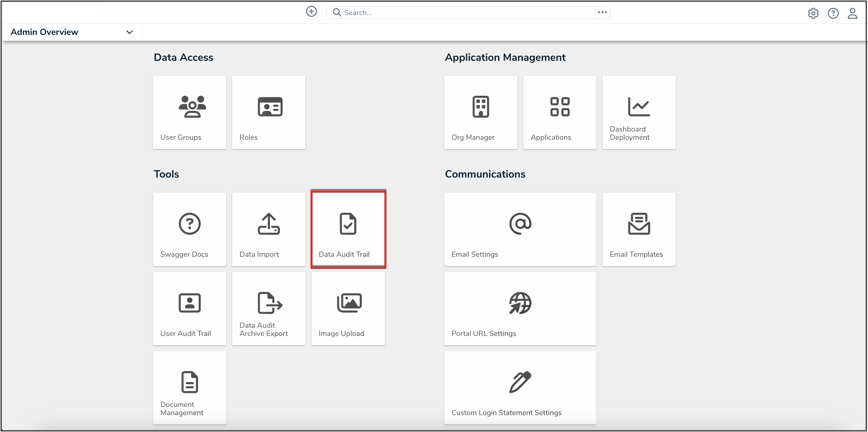Click the search options ellipsis button
The height and width of the screenshot is (432, 868).
tap(602, 13)
